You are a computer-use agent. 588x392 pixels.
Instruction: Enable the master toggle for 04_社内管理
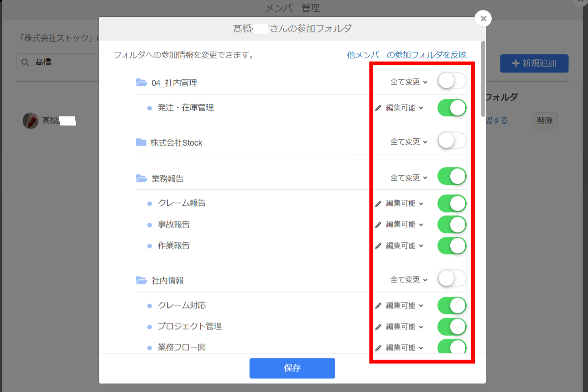452,80
